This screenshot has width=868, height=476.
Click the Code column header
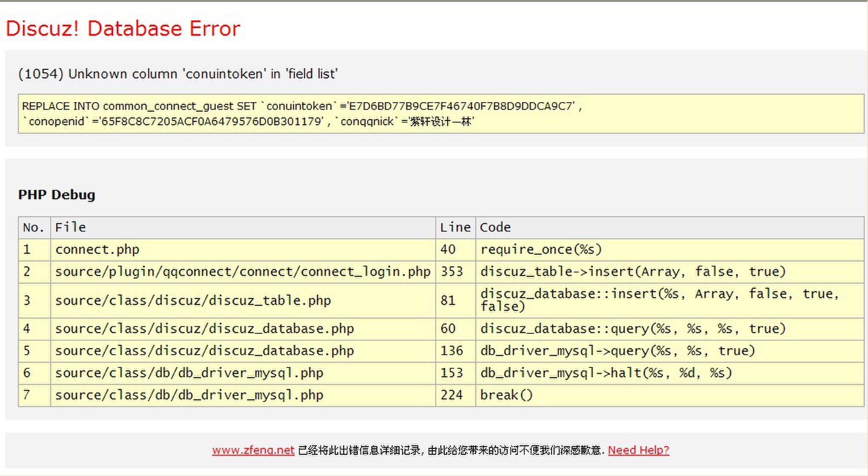coord(670,228)
